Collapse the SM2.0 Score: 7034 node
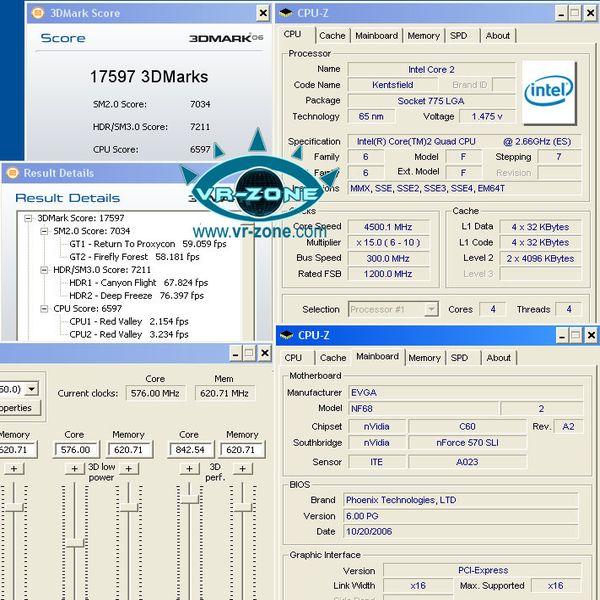Viewport: 600px width, 600px height. pos(44,231)
